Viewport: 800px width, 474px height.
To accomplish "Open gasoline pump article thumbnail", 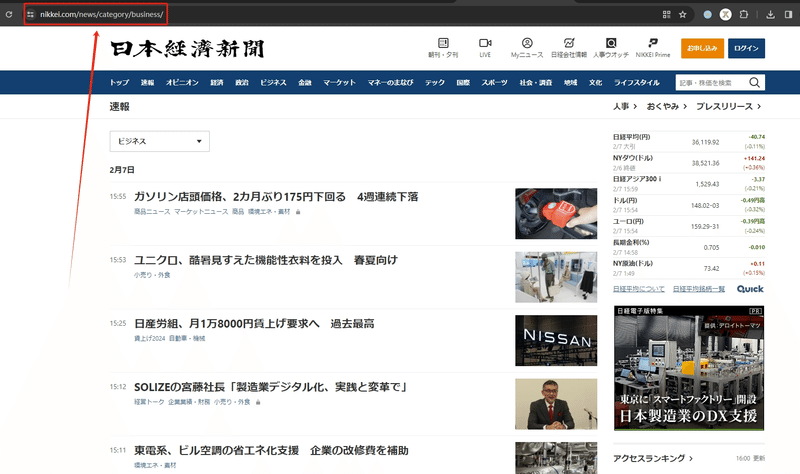I will [556, 214].
